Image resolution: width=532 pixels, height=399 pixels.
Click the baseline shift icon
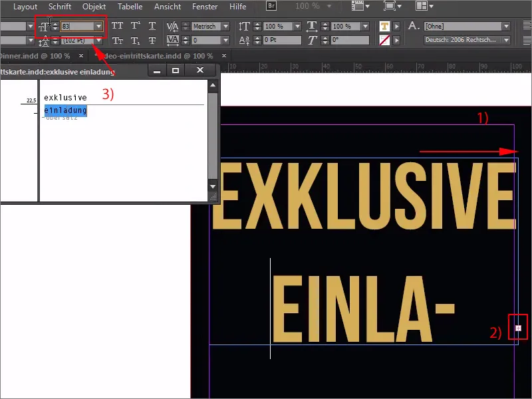click(244, 41)
